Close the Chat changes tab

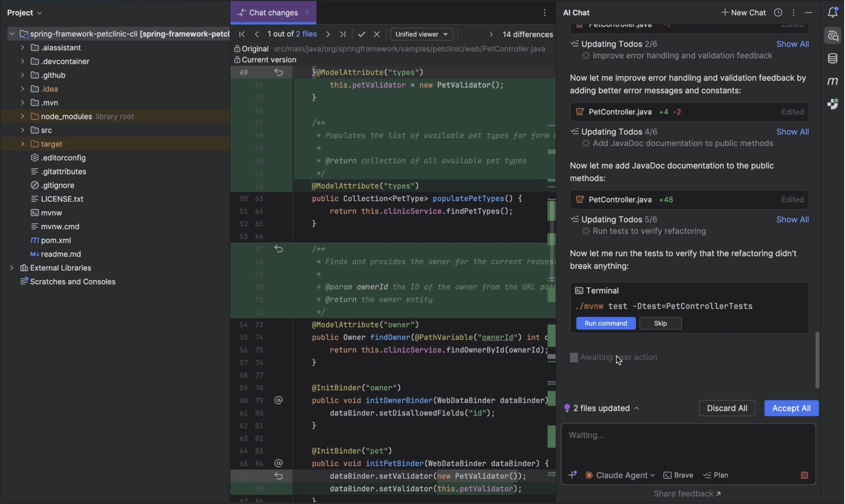[307, 13]
